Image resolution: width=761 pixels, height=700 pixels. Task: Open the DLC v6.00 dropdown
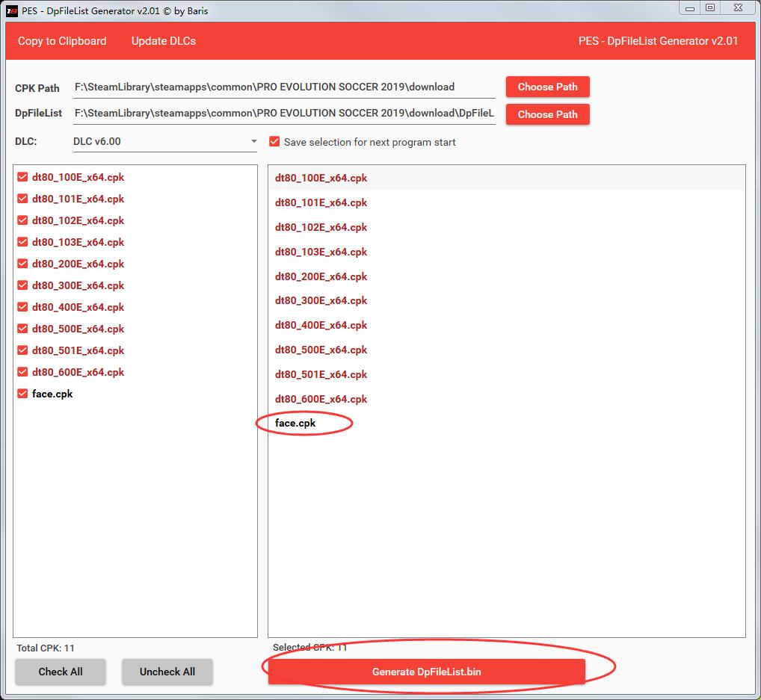(165, 142)
